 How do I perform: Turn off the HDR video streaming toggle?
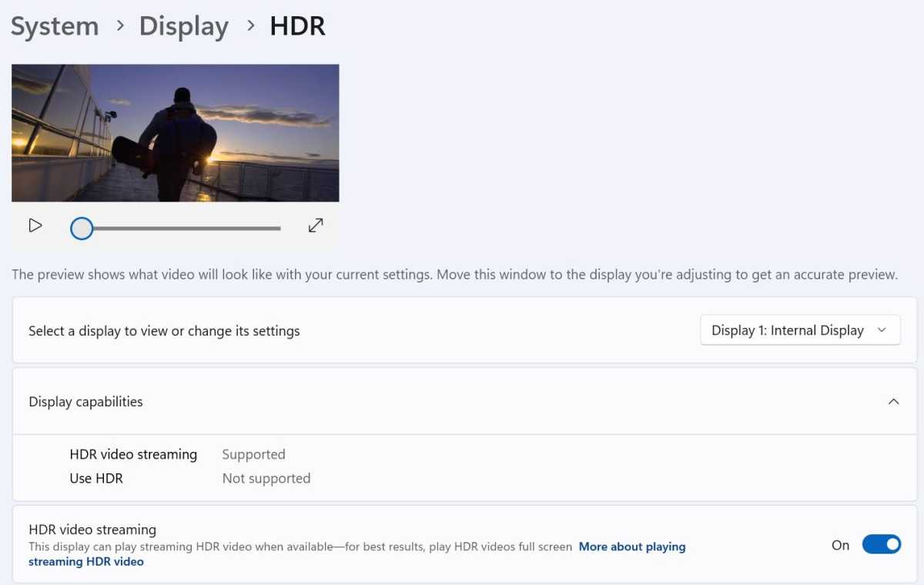(x=882, y=545)
